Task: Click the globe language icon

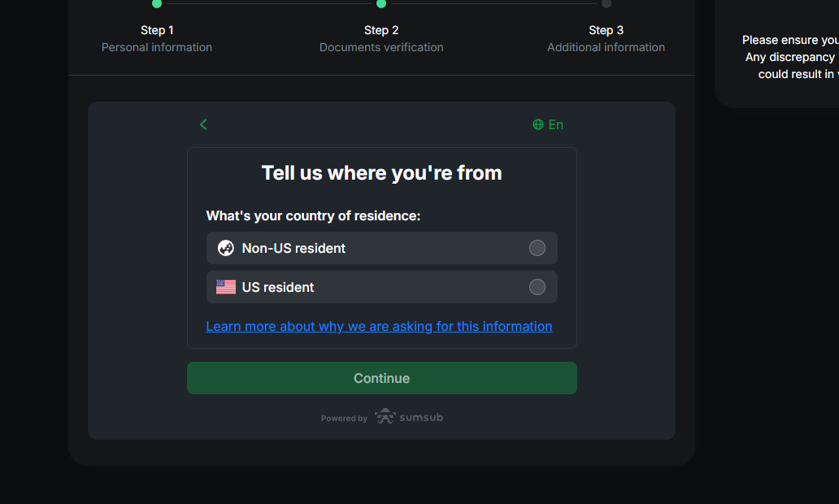Action: 538,124
